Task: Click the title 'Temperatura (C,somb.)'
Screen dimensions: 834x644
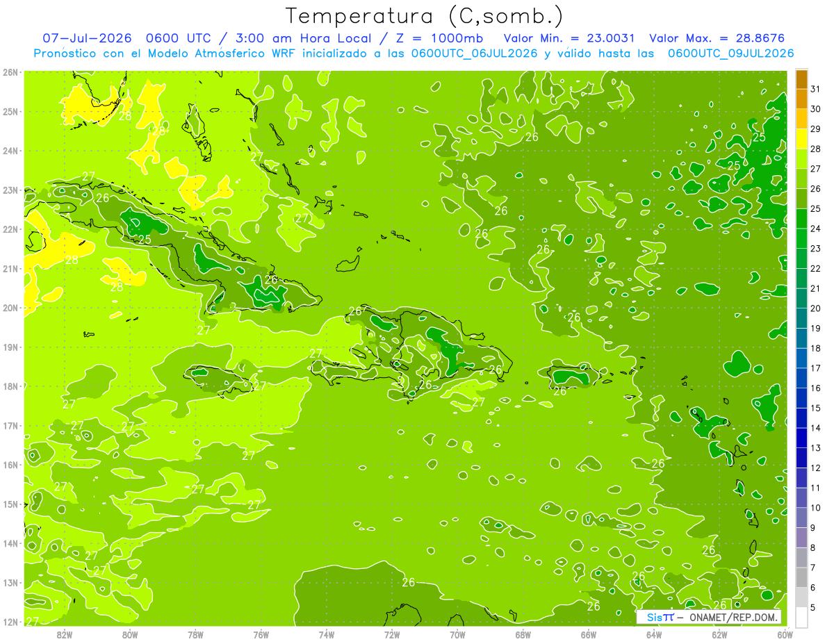Action: point(425,16)
